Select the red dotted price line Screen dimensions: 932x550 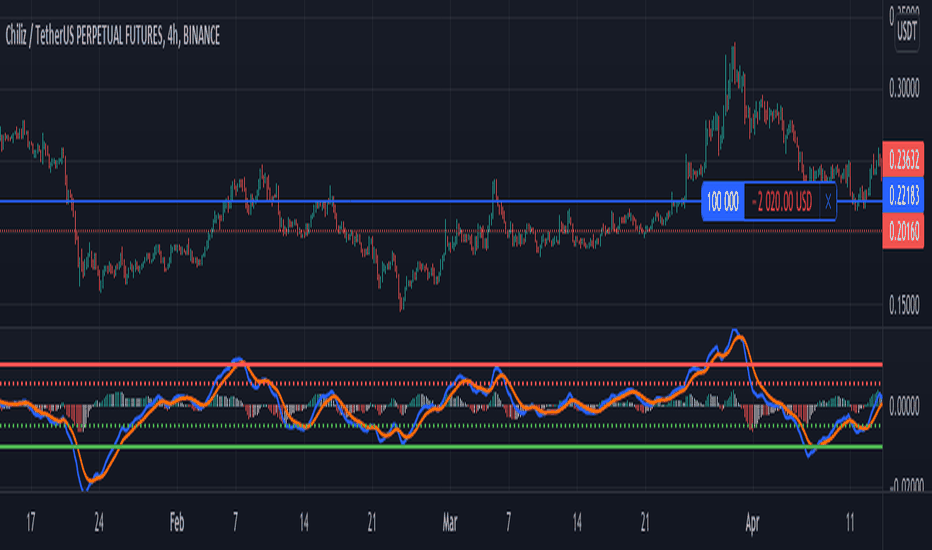pos(441,231)
